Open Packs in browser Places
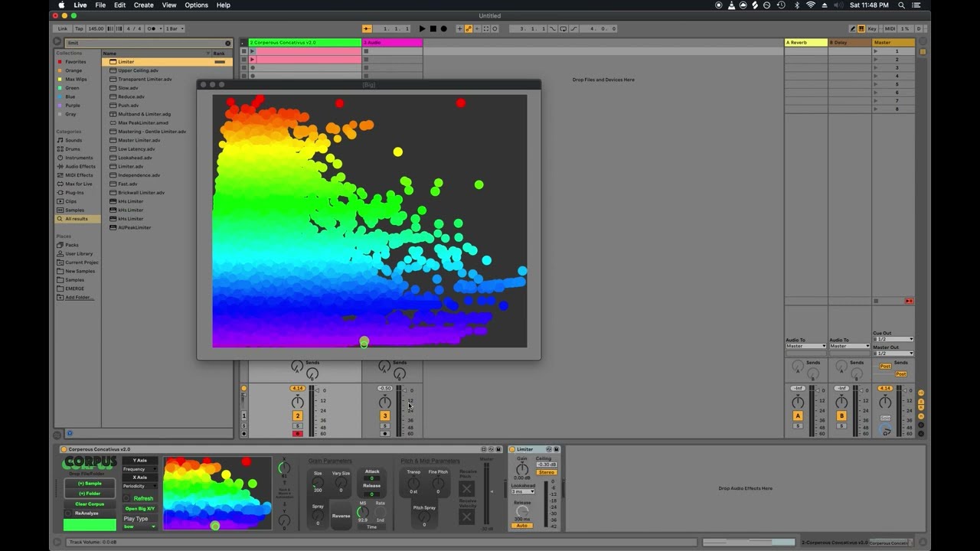 tap(71, 245)
